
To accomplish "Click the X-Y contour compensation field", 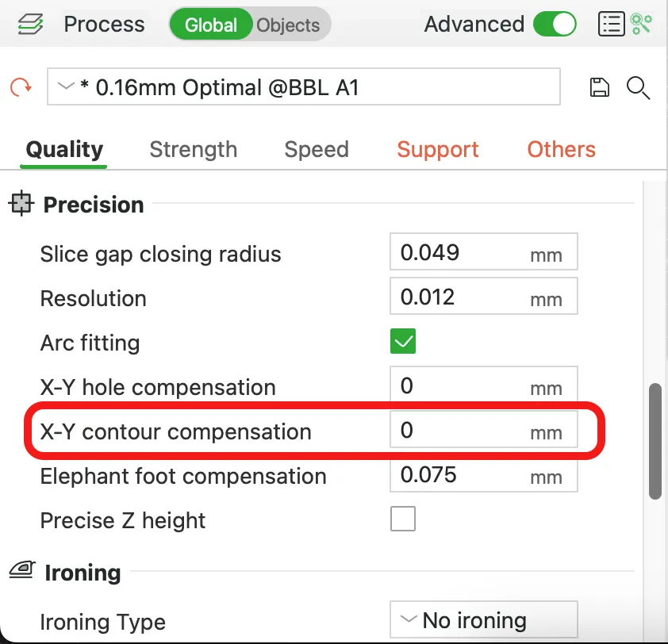I will coord(483,429).
